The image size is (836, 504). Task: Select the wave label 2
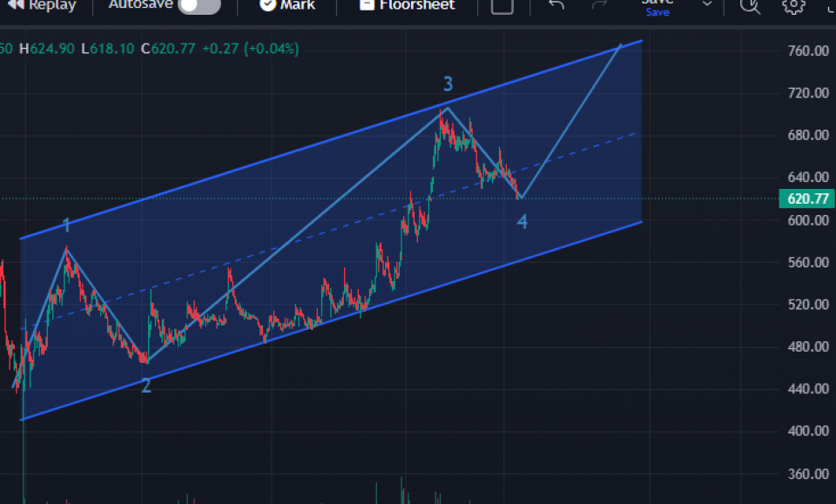[x=146, y=386]
